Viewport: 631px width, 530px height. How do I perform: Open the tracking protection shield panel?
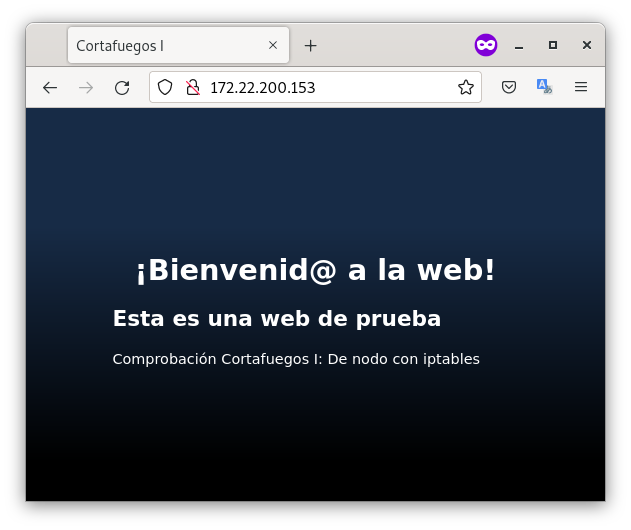coord(166,88)
